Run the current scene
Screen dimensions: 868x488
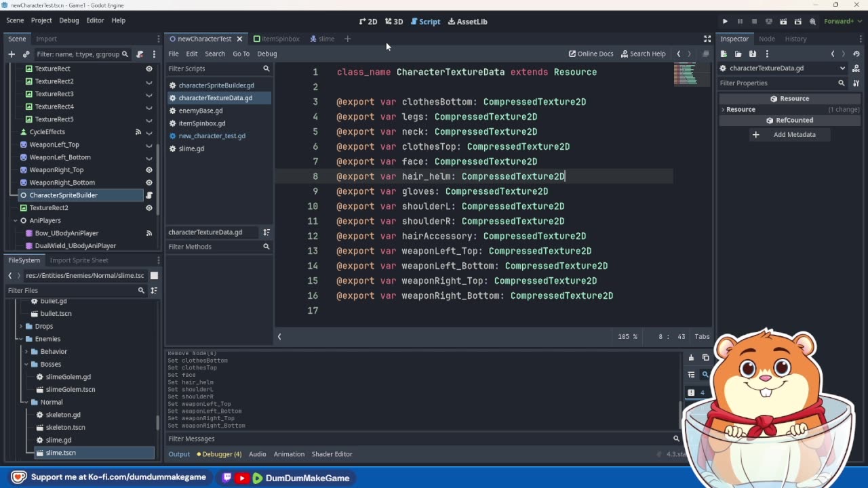[783, 22]
